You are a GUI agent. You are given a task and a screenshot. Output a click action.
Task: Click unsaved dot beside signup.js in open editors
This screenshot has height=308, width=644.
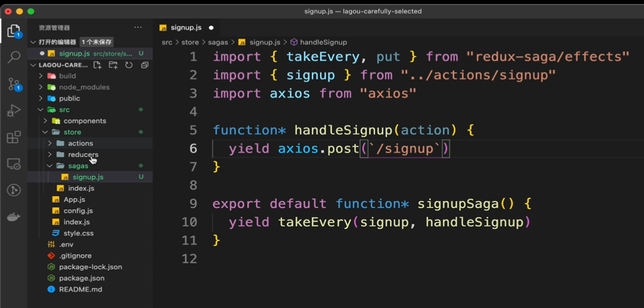coord(42,53)
